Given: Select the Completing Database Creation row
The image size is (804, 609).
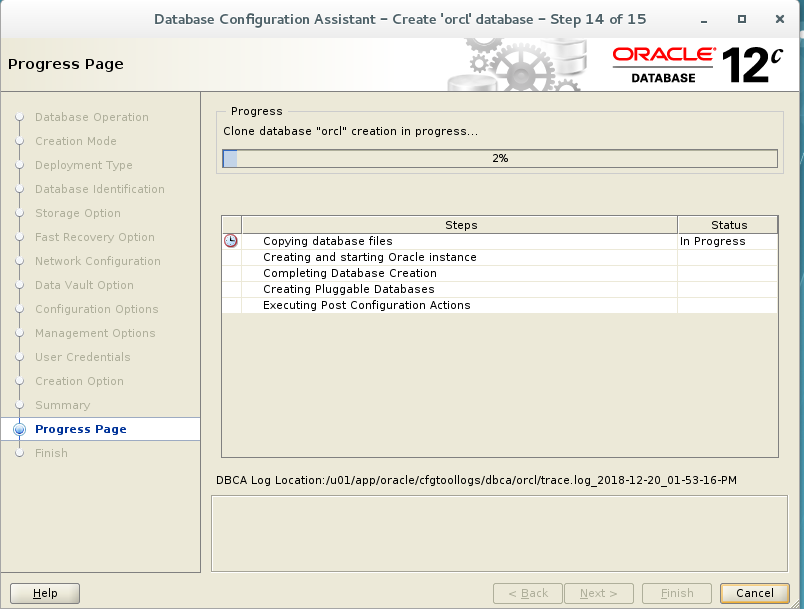Looking at the screenshot, I should (x=500, y=273).
